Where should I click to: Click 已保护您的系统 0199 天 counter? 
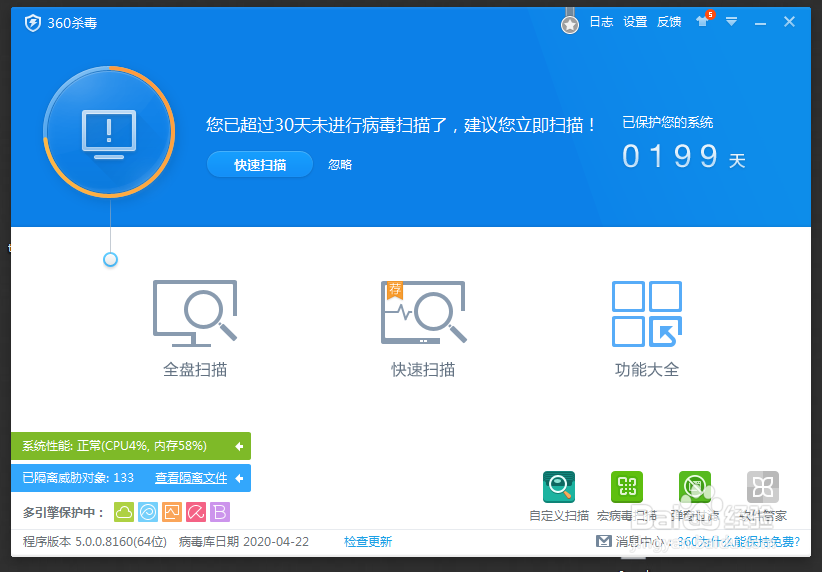tap(684, 143)
